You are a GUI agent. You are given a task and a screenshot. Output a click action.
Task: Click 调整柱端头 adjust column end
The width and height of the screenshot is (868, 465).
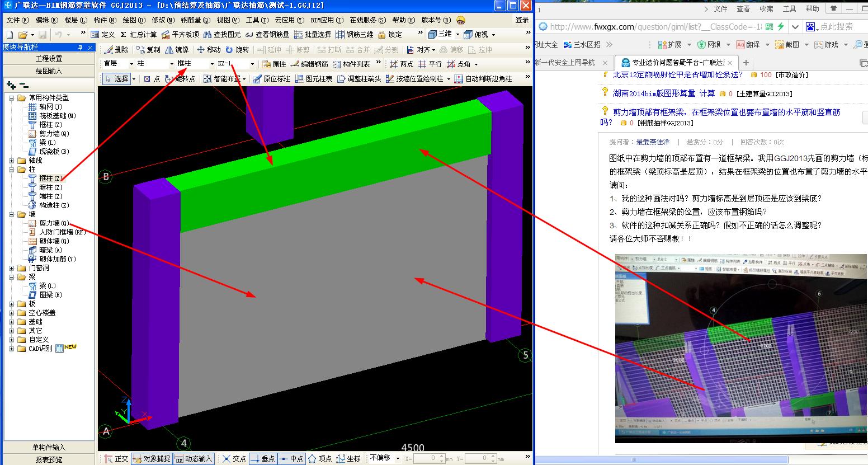coord(359,79)
